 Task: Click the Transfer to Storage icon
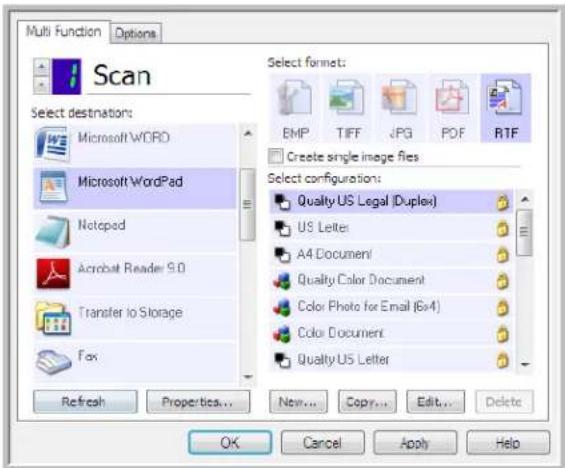point(53,318)
